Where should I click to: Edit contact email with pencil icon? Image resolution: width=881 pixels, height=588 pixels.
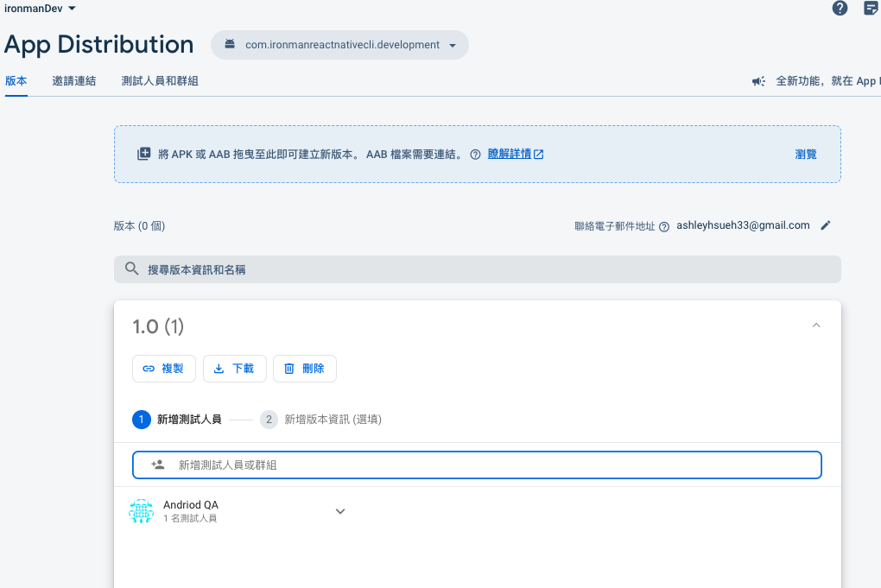[826, 225]
